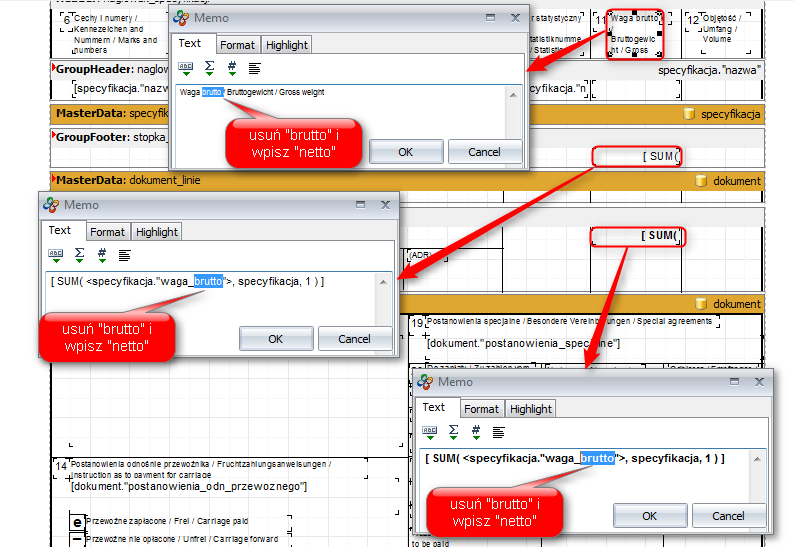Viewport: 794px width, 547px height.
Task: Click the top Memo window app icon
Action: pyautogui.click(x=181, y=18)
